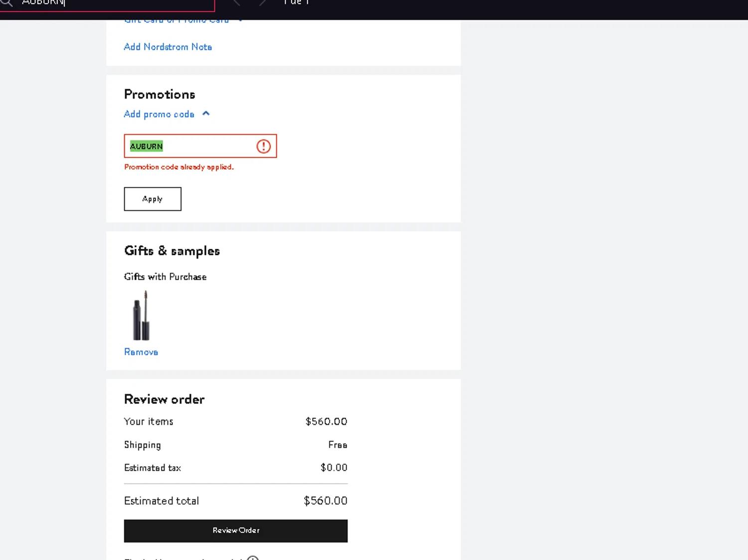Image resolution: width=748 pixels, height=560 pixels.
Task: Click the Gifts & samples heading
Action: coord(172,251)
